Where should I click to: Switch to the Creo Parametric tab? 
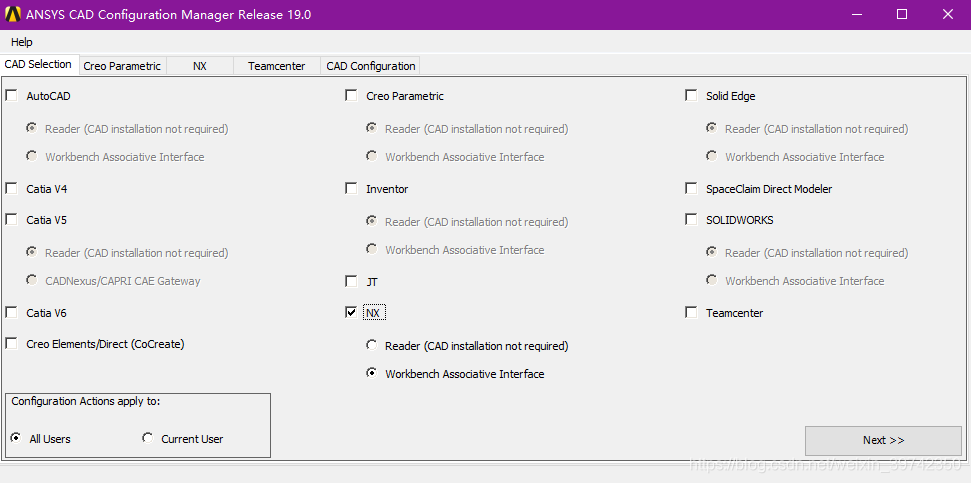coord(122,66)
